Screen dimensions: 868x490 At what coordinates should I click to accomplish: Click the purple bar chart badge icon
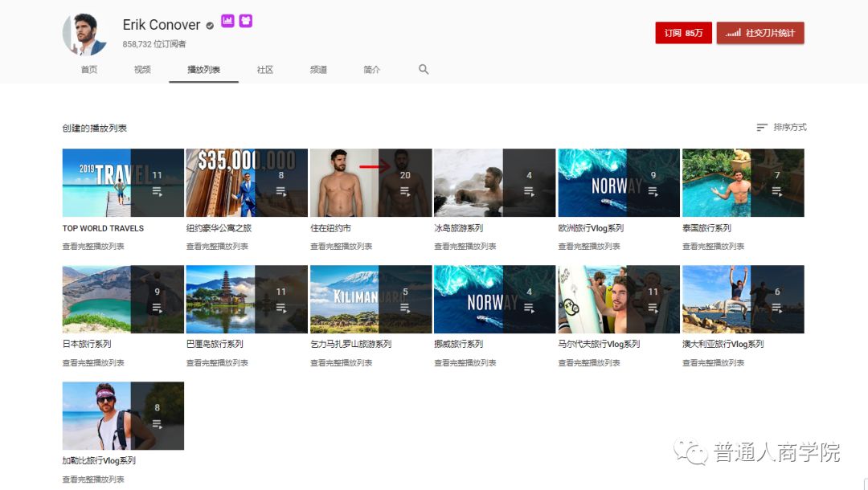pyautogui.click(x=227, y=21)
